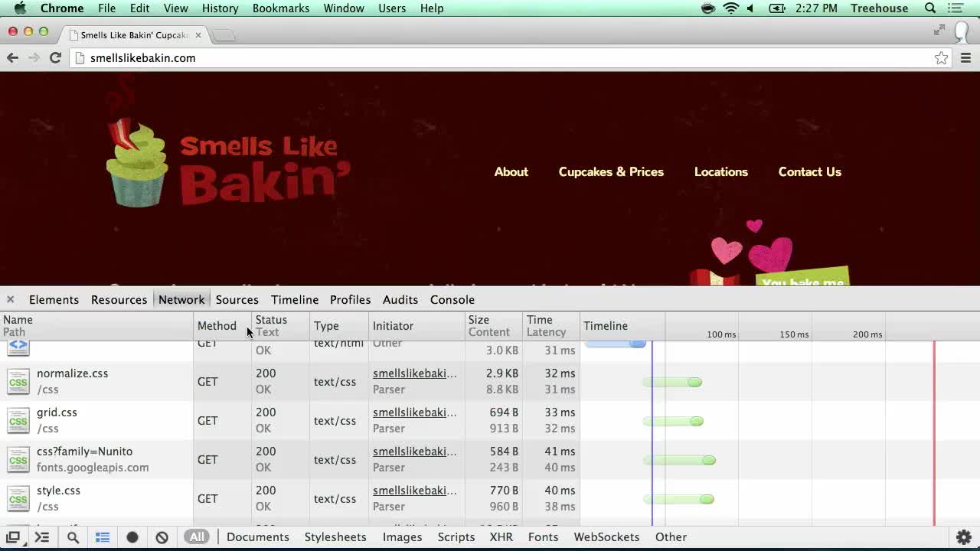Sort by Name Path column header

pyautogui.click(x=96, y=326)
